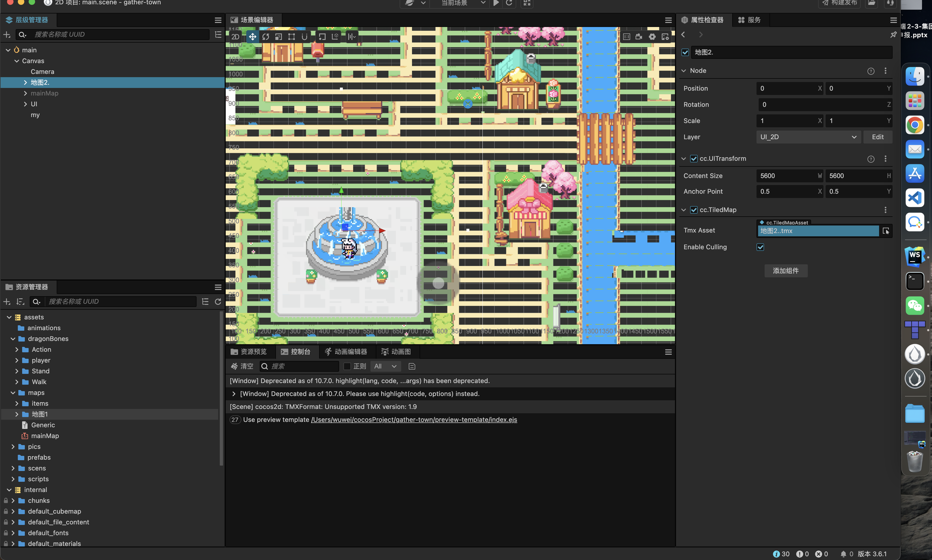Click the snap magnet tool icon
This screenshot has height=560, width=932.
point(304,37)
